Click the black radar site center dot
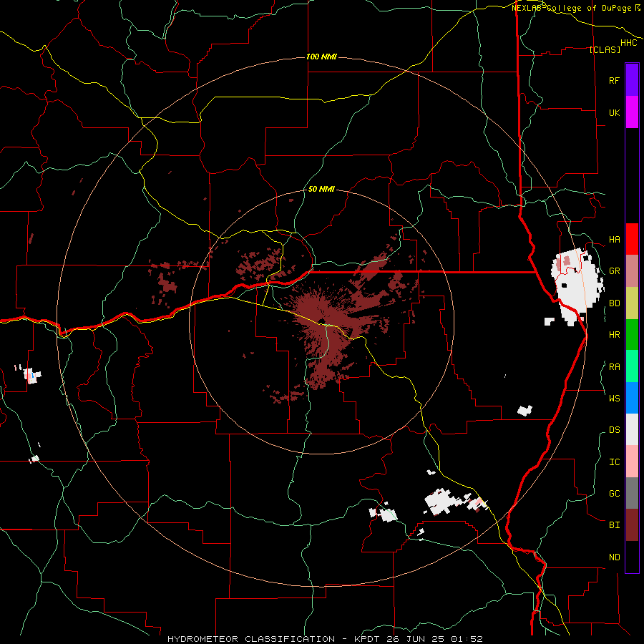The image size is (644, 644). 321,321
